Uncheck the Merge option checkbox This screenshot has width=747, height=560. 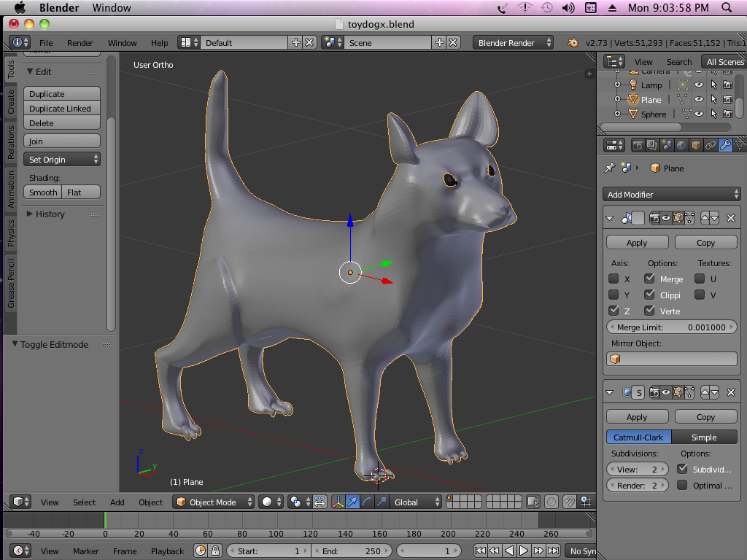649,279
